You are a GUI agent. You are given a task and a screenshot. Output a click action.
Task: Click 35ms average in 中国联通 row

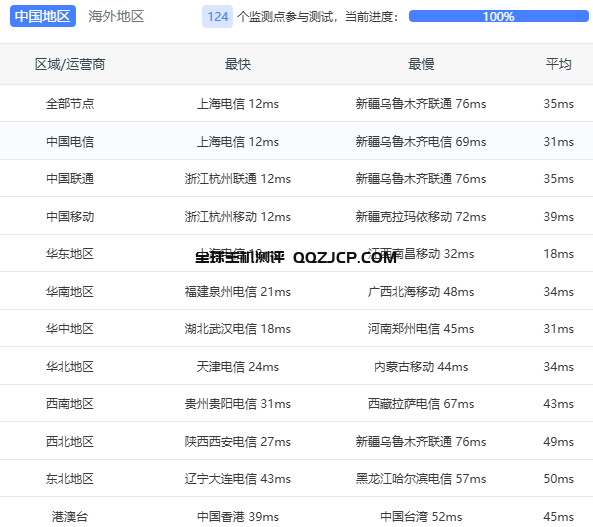(559, 179)
